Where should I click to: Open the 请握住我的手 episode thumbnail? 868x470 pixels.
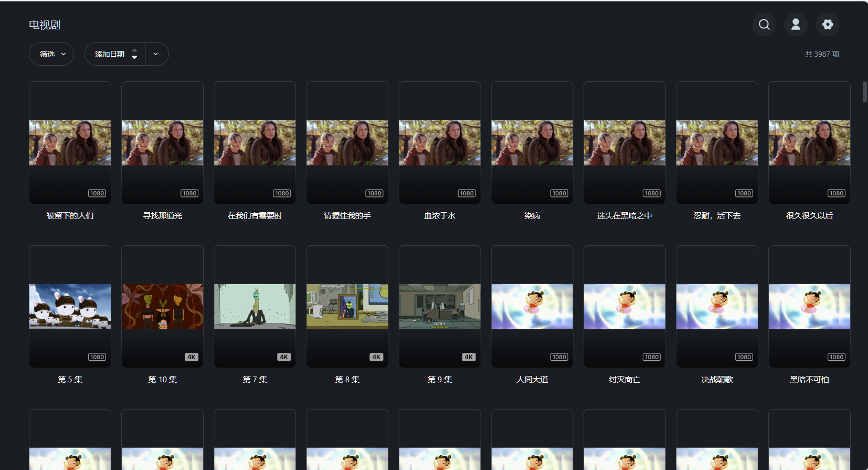tap(347, 143)
